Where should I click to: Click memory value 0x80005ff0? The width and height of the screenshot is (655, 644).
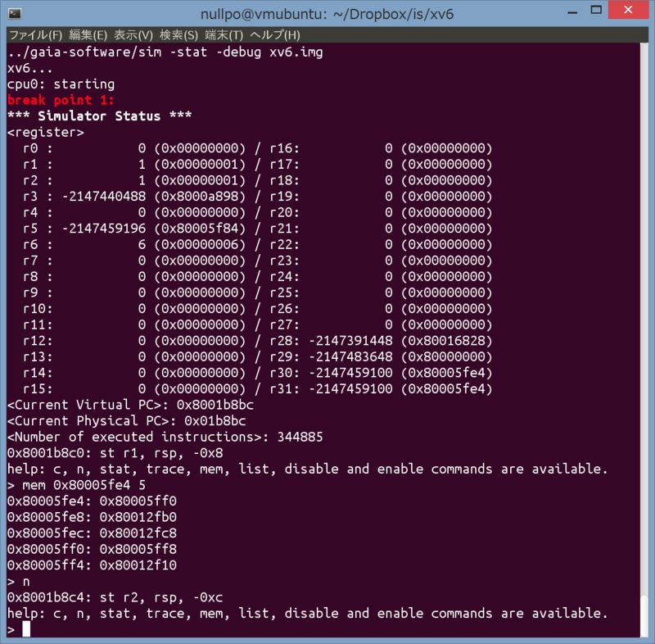pyautogui.click(x=138, y=501)
